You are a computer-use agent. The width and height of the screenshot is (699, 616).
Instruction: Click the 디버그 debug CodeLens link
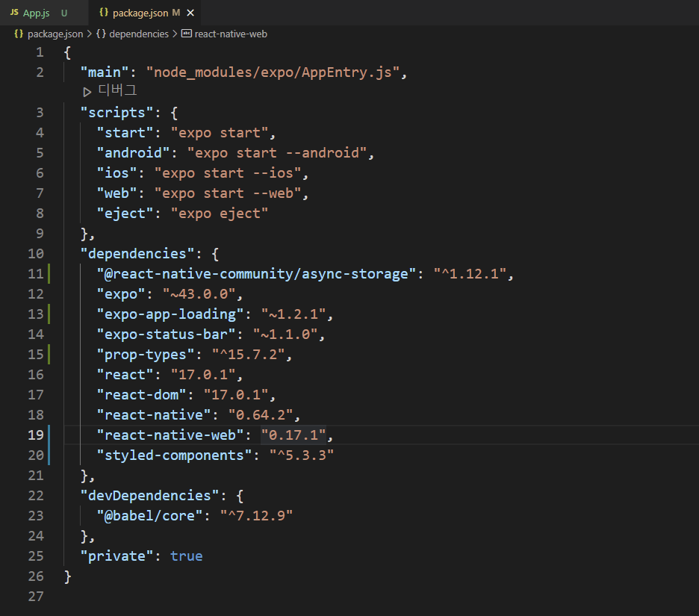[x=117, y=90]
